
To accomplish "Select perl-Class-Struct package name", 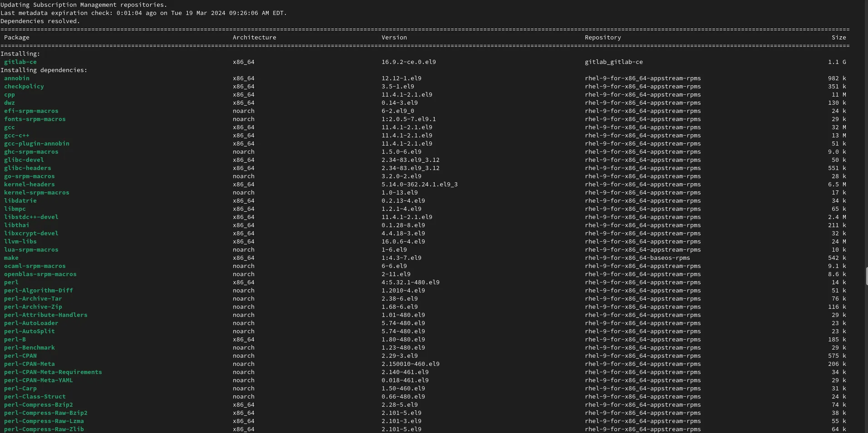I will pyautogui.click(x=35, y=397).
